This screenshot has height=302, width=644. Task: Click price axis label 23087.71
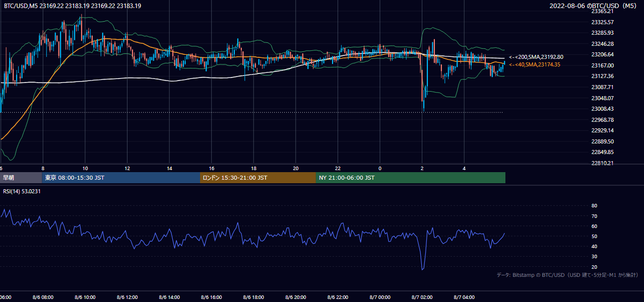click(602, 87)
